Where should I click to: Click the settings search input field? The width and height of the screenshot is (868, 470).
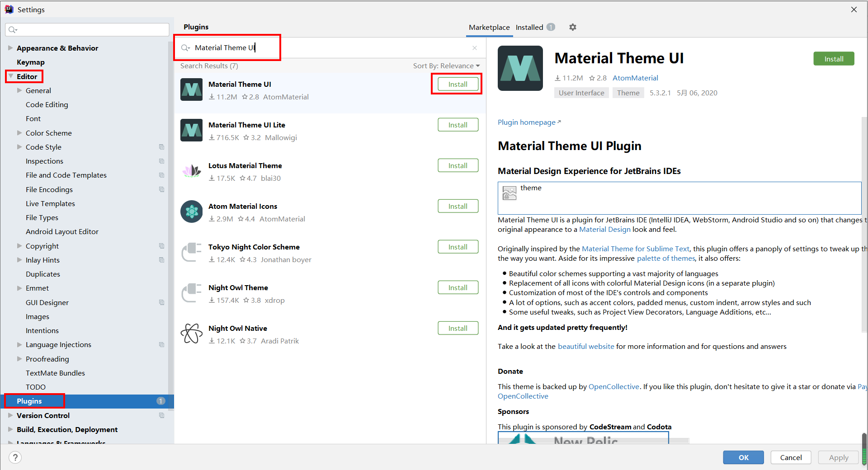(87, 30)
